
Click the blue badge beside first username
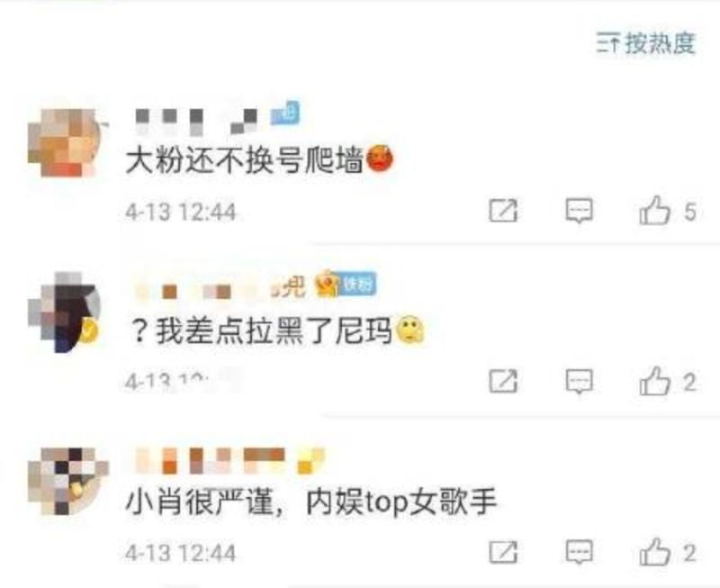[284, 113]
